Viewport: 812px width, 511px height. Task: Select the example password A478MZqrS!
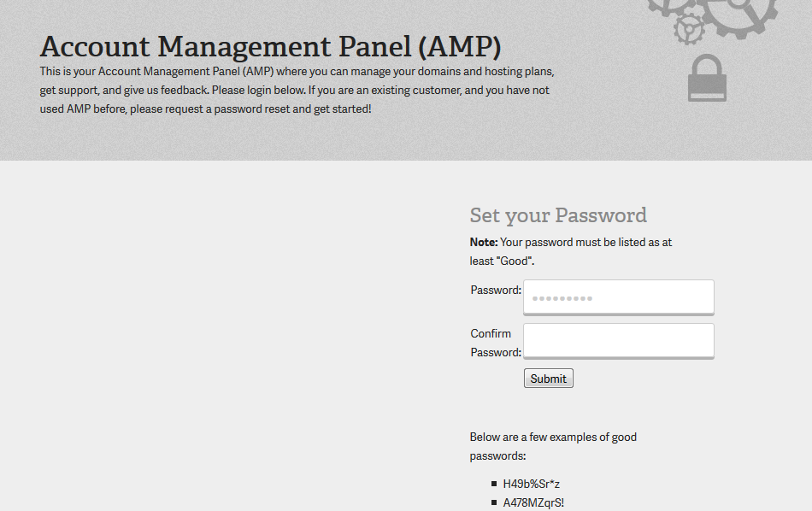pos(533,502)
